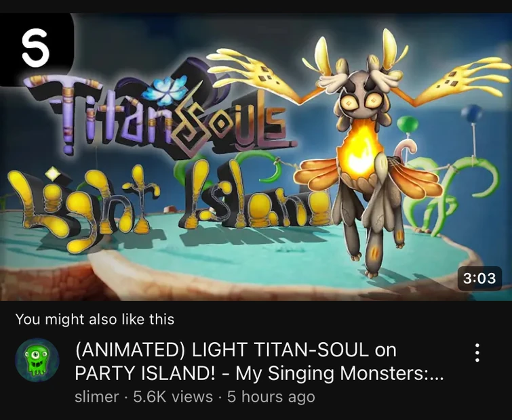Image resolution: width=512 pixels, height=420 pixels.
Task: Click the 3:03 duration badge
Action: (x=479, y=278)
